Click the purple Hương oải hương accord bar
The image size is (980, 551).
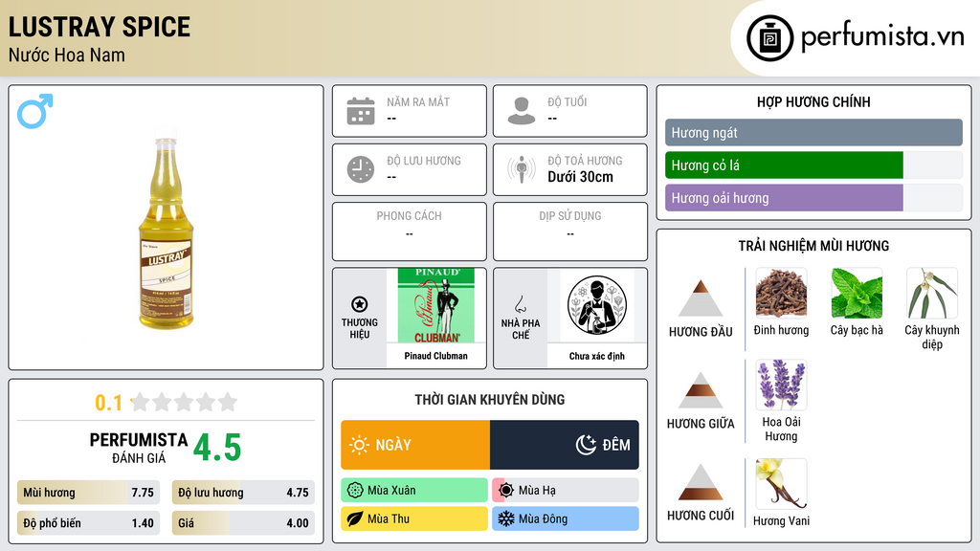click(x=784, y=198)
